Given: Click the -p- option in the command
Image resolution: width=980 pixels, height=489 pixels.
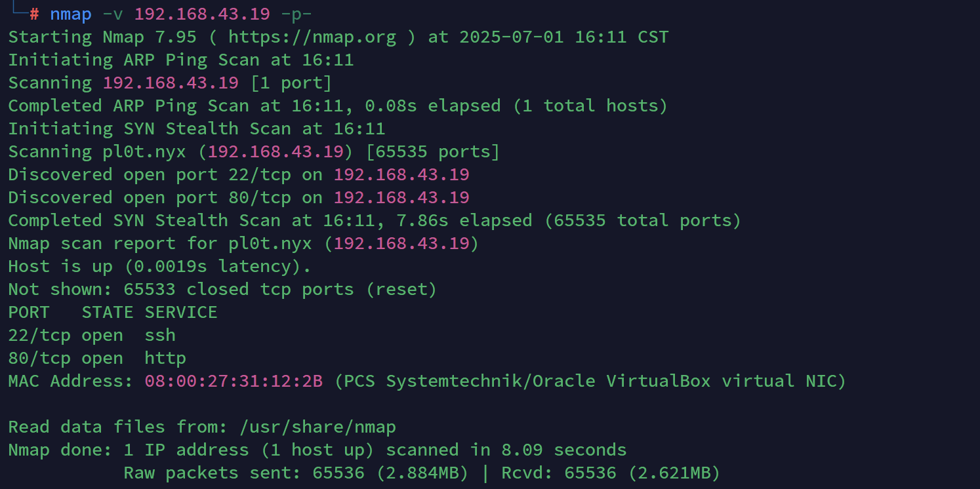Looking at the screenshot, I should [296, 14].
